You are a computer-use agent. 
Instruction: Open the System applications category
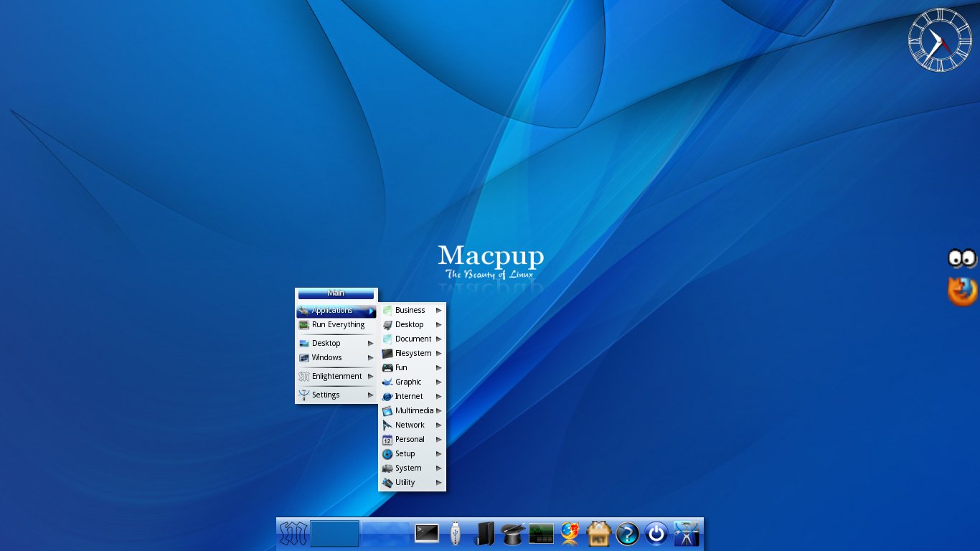coord(413,468)
